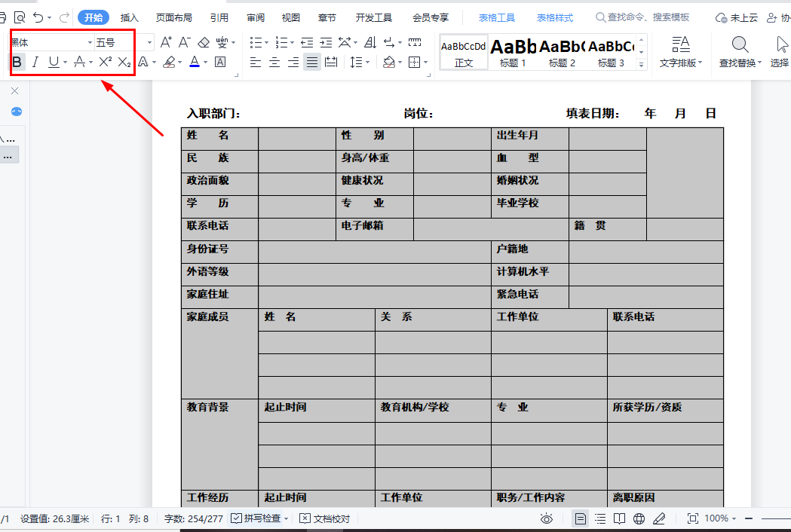Toggle paragraph marks display icon
791x532 pixels.
pyautogui.click(x=389, y=42)
